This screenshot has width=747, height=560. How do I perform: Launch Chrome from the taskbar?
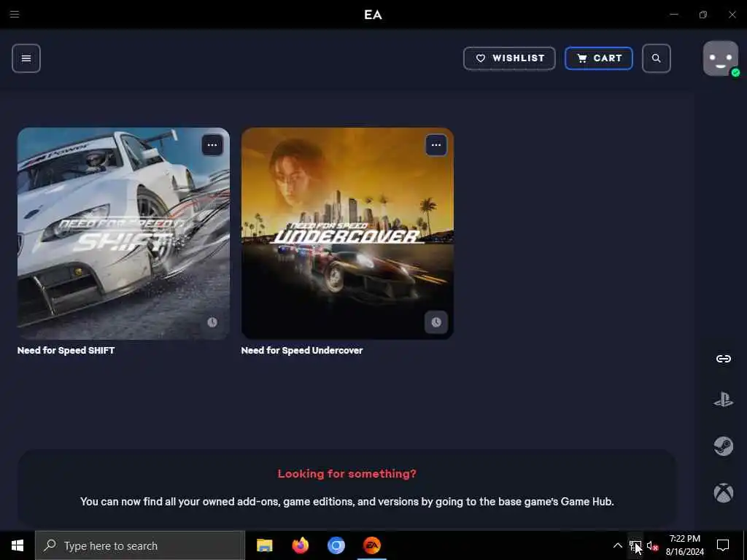[336, 545]
